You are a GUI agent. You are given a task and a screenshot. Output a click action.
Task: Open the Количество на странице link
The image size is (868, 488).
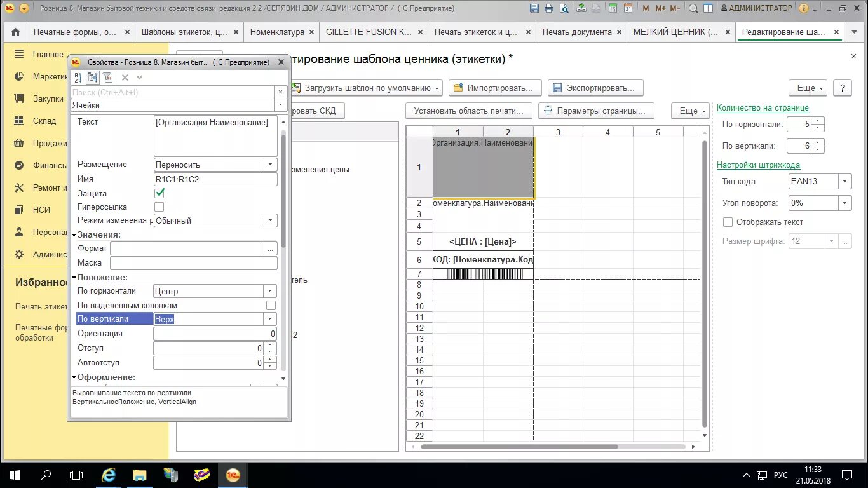[x=763, y=108]
